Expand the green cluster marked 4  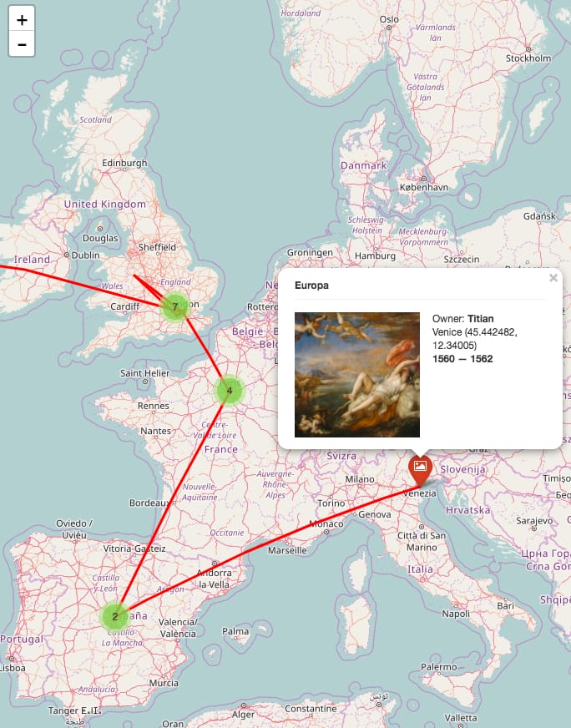(230, 391)
